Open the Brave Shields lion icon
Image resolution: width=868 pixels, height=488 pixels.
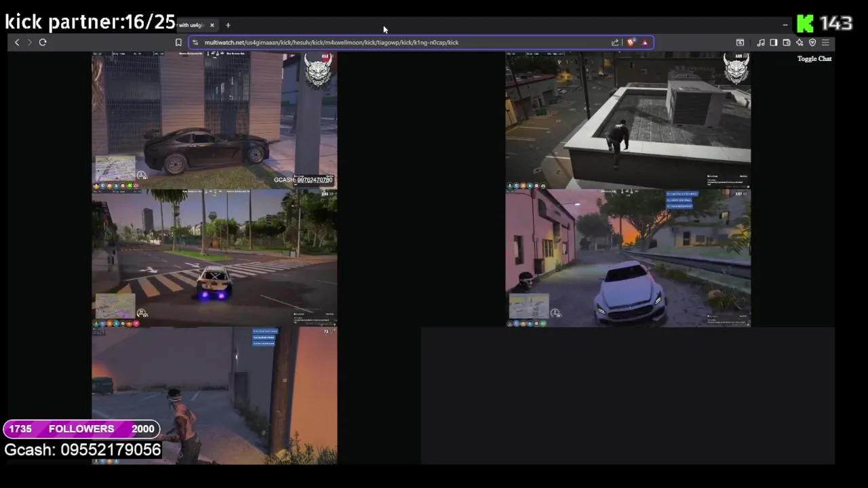click(x=631, y=42)
